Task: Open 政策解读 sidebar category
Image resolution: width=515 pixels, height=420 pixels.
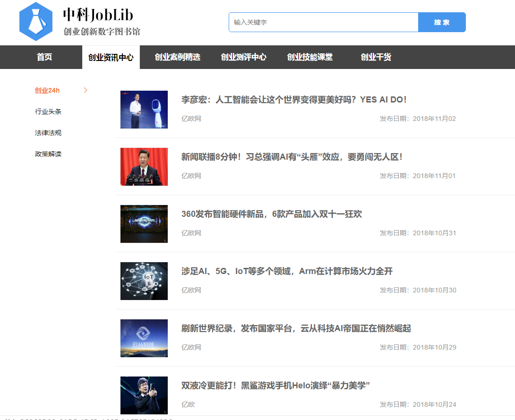Action: point(48,154)
